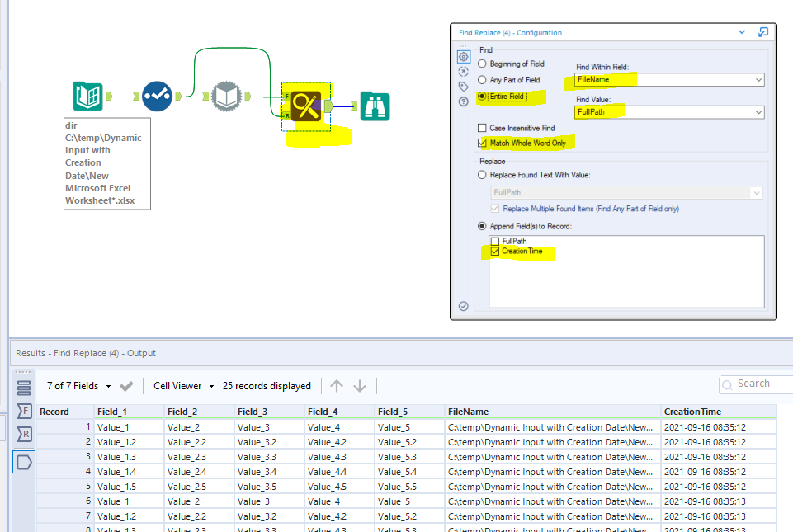Show output anchor data in Results
The width and height of the screenshot is (793, 532).
point(24,462)
